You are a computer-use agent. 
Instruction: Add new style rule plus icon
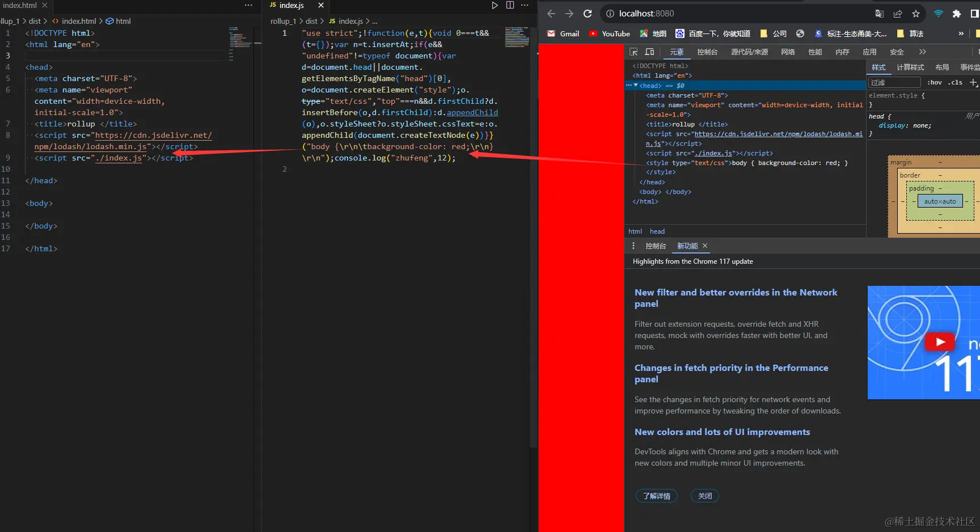coord(973,82)
